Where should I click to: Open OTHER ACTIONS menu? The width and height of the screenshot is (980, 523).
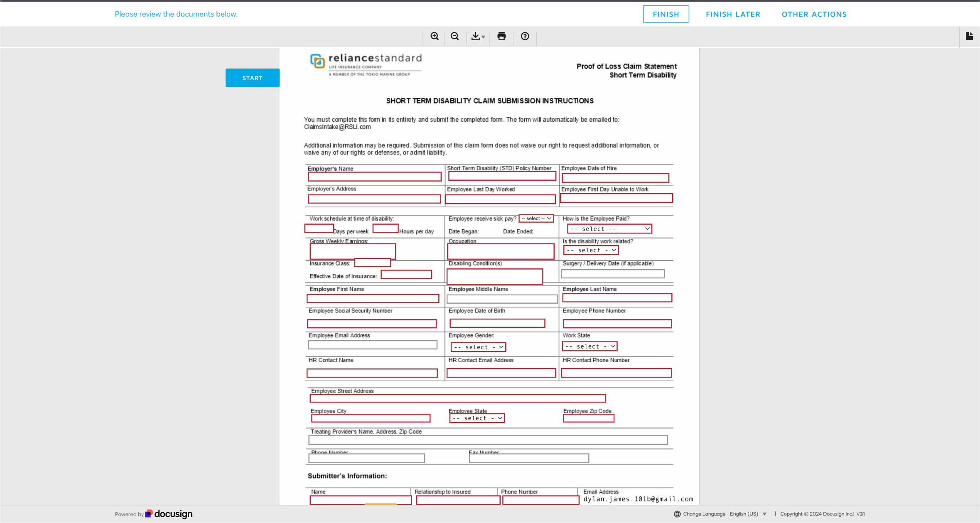[814, 14]
